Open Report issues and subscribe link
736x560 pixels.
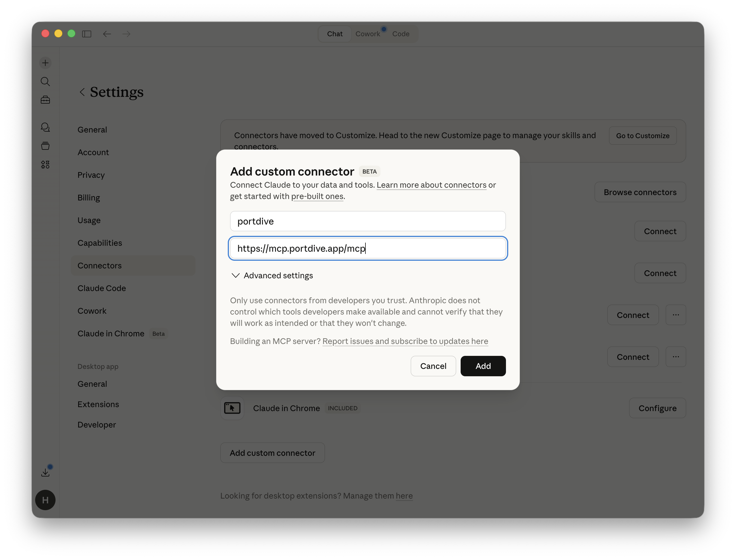[x=405, y=341]
